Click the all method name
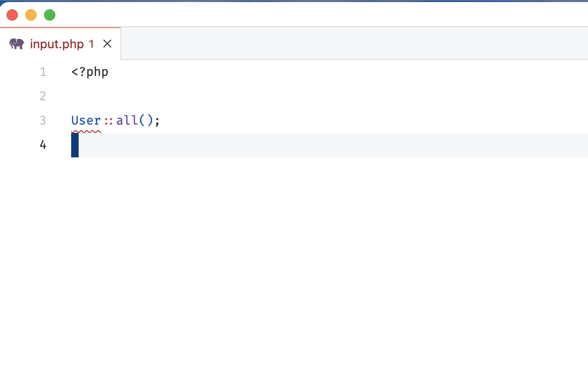The image size is (588, 370). coord(127,121)
